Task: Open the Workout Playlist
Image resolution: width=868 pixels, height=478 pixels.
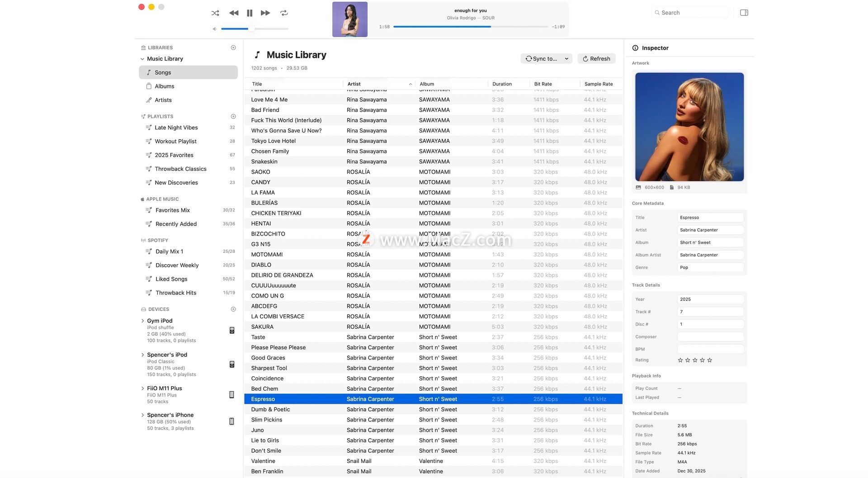Action: (x=188, y=141)
